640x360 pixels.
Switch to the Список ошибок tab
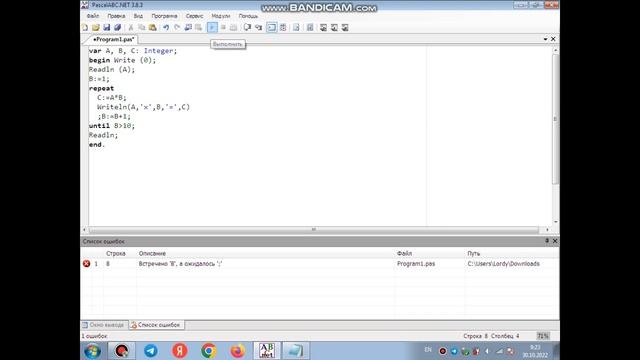156,325
